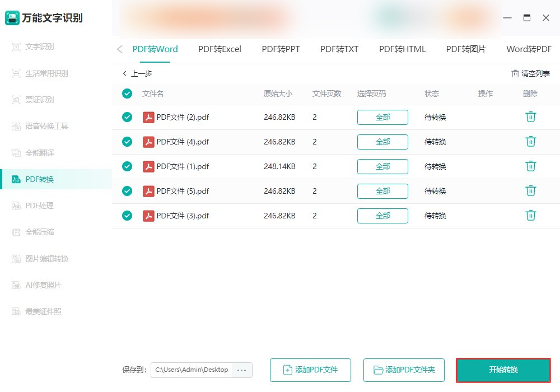Click PDF icon of PDF文件 (5).pdf
The width and height of the screenshot is (560, 392).
click(x=148, y=191)
